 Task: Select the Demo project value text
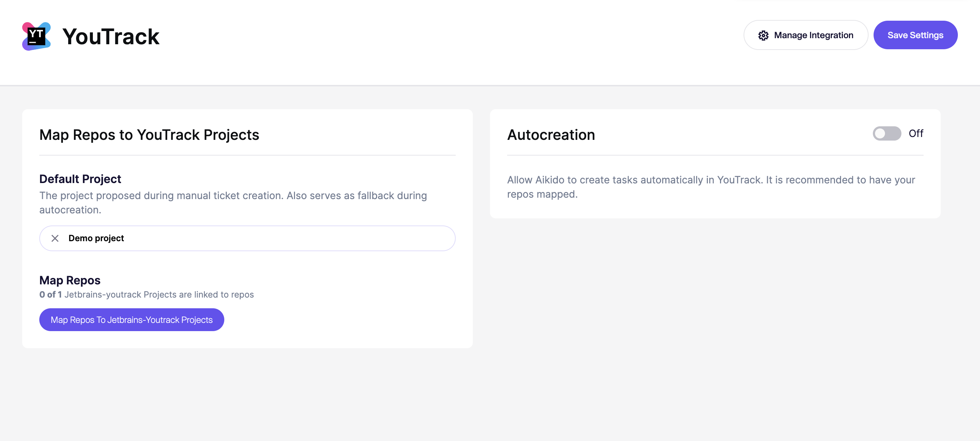tap(96, 238)
